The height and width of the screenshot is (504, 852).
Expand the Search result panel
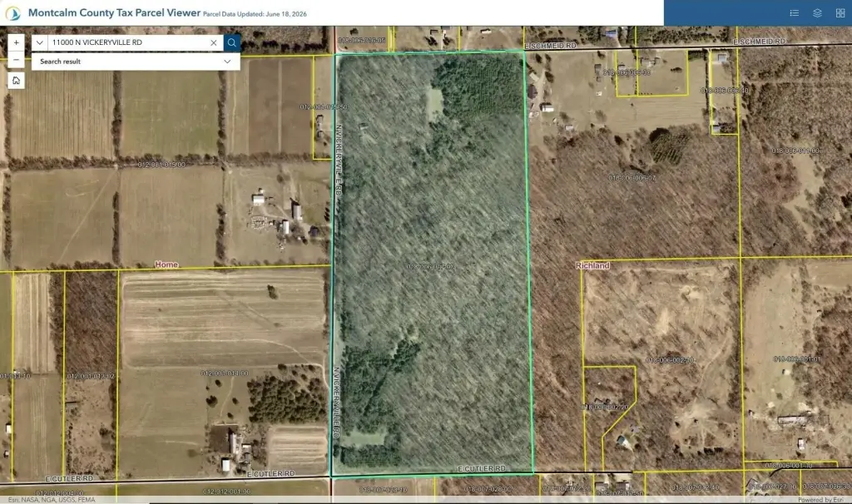tap(136, 62)
